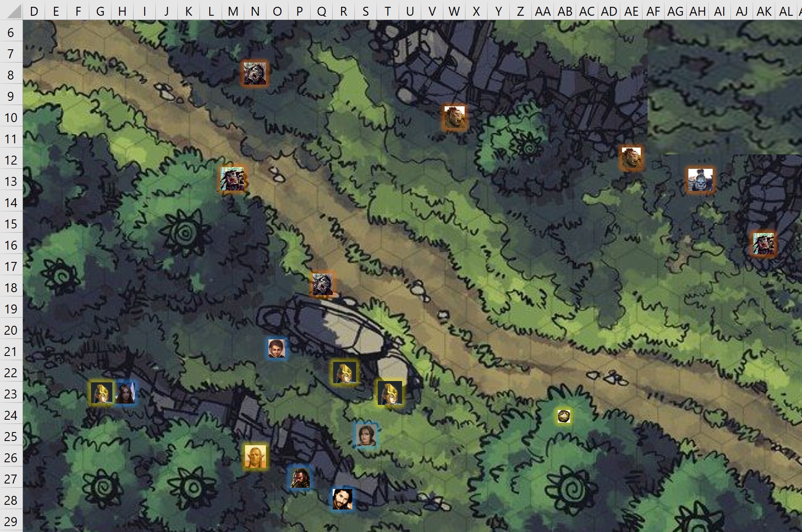
Task: Click the Select All corner triangle
Action: coord(11,10)
